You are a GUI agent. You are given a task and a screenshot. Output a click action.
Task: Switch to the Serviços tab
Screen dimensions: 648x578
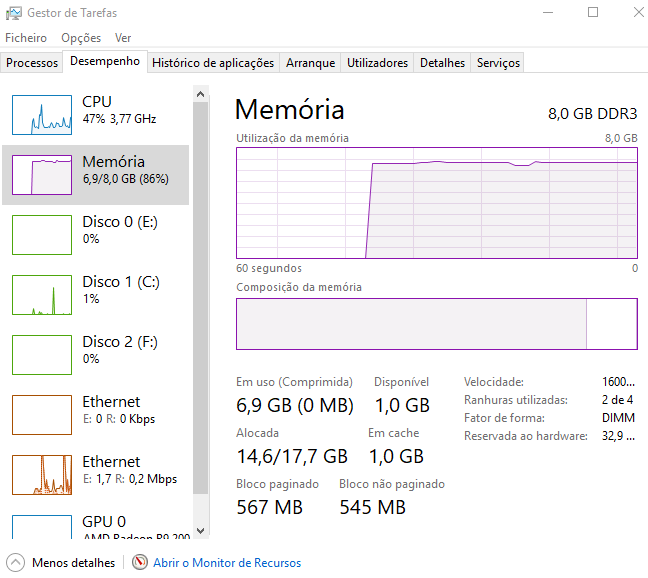coord(498,63)
